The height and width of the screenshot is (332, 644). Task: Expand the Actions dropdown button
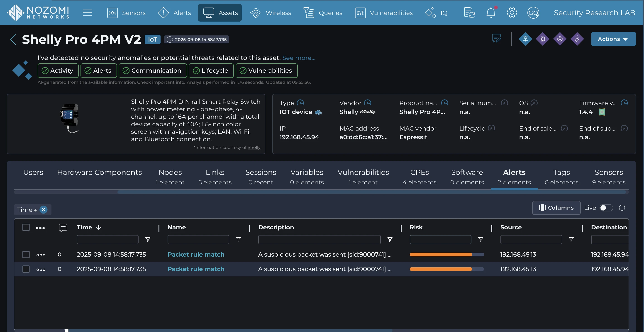click(613, 39)
